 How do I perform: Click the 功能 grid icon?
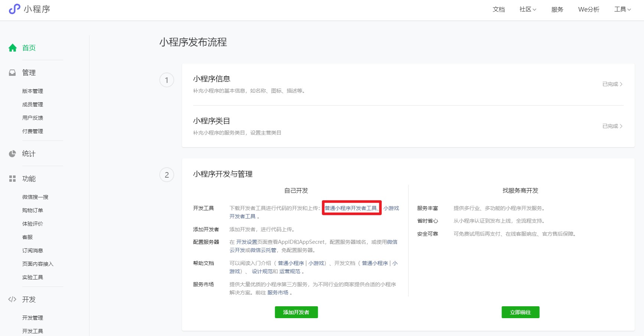point(12,179)
